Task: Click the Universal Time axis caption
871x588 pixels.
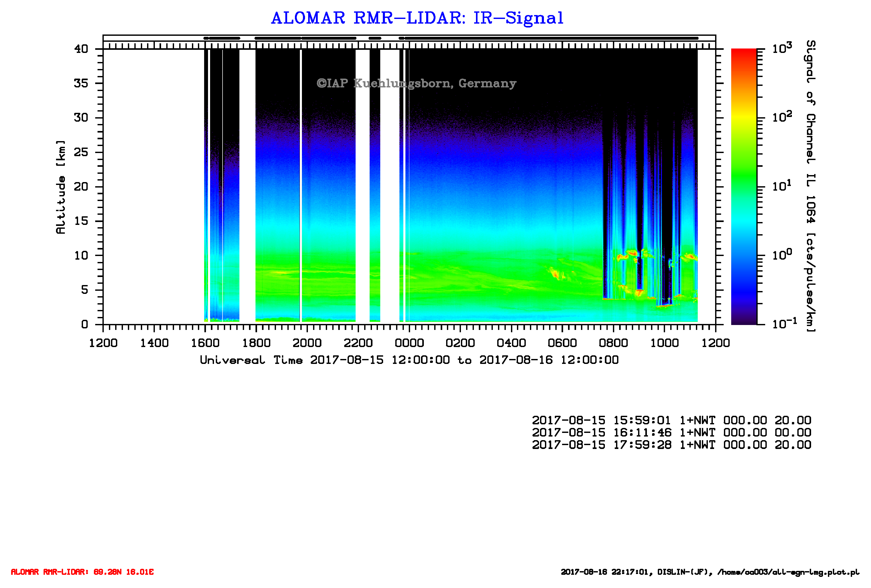Action: point(409,360)
